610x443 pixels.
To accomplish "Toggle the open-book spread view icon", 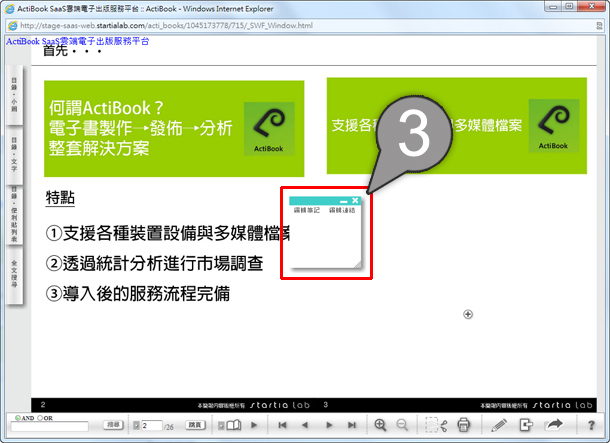I will click(x=234, y=425).
